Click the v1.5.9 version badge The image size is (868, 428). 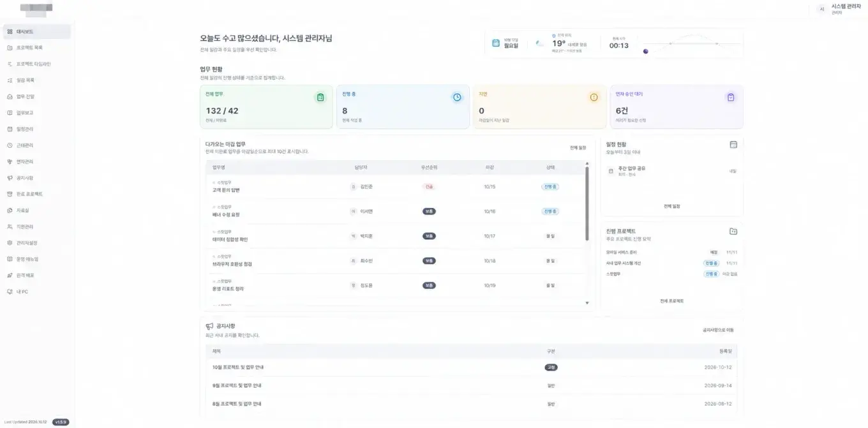point(61,422)
